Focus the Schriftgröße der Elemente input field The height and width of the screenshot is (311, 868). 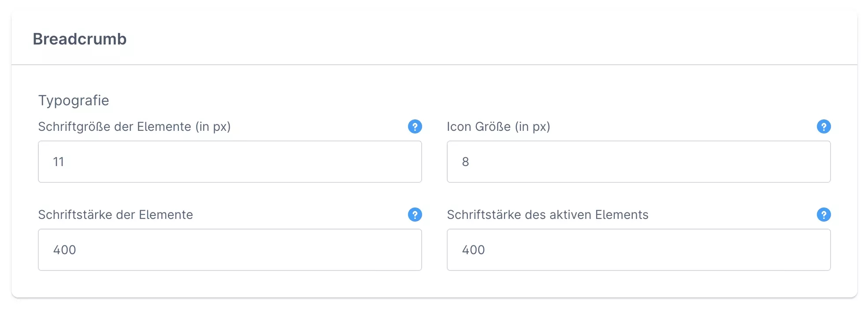click(230, 162)
